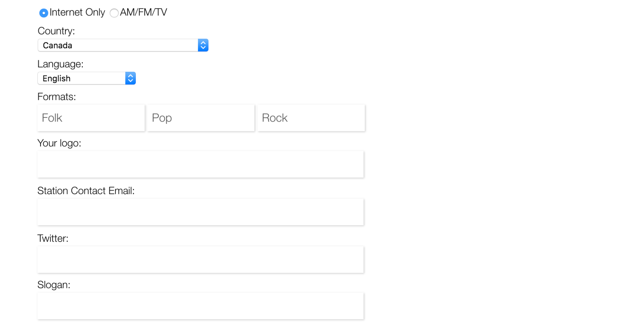Click the Slogan input field
The image size is (644, 325).
click(x=200, y=306)
